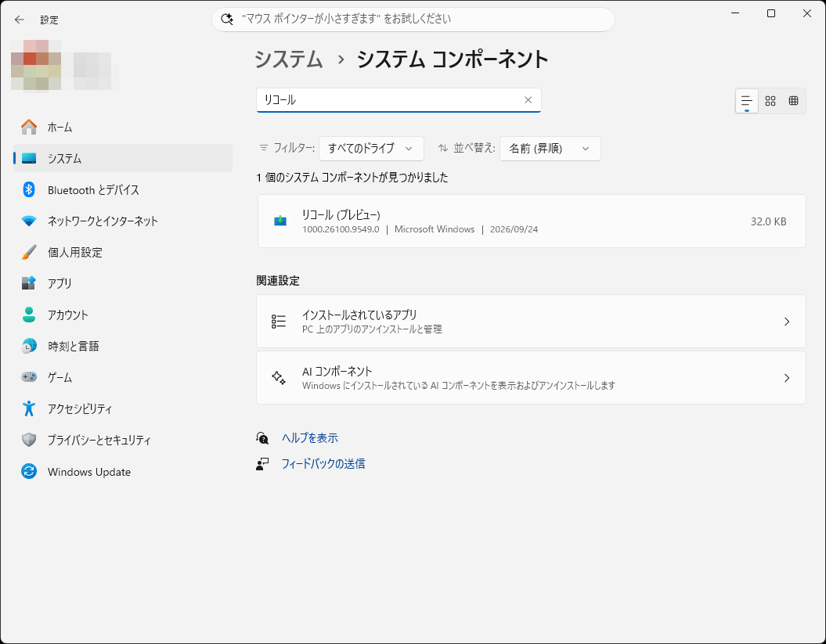The height and width of the screenshot is (644, 826).
Task: Open the すべてのドライブ filter dropdown
Action: [371, 149]
